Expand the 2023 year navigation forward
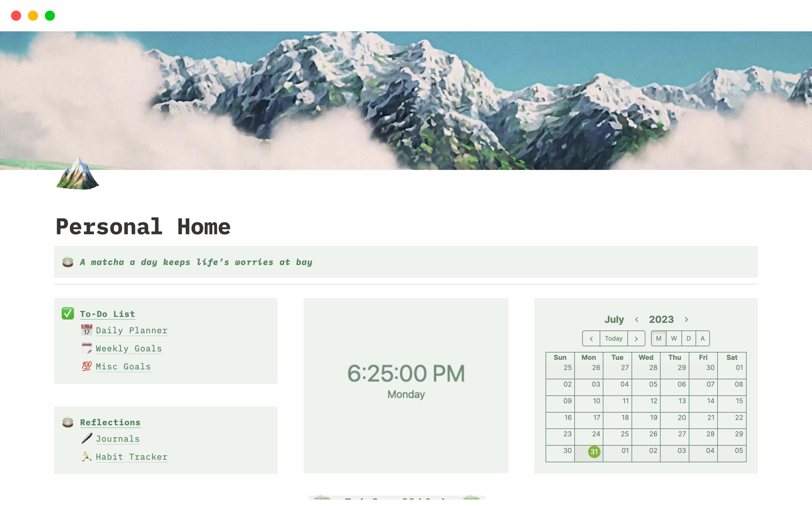 pyautogui.click(x=688, y=320)
